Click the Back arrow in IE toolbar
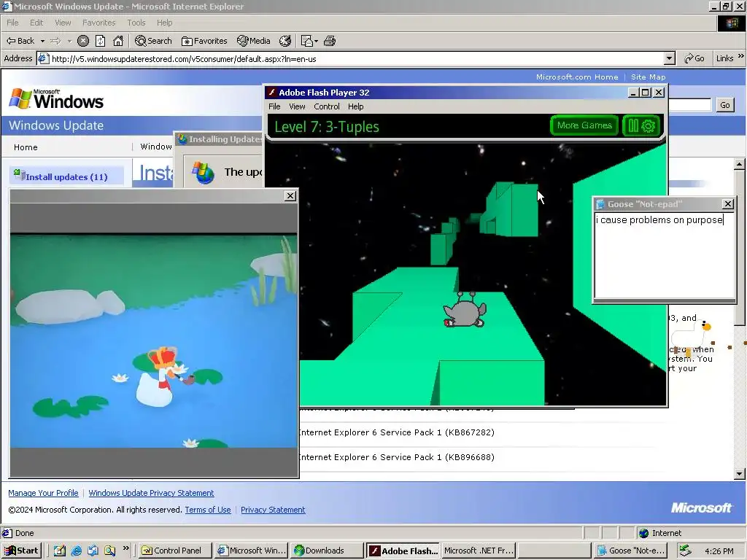This screenshot has width=747, height=560. tap(20, 41)
